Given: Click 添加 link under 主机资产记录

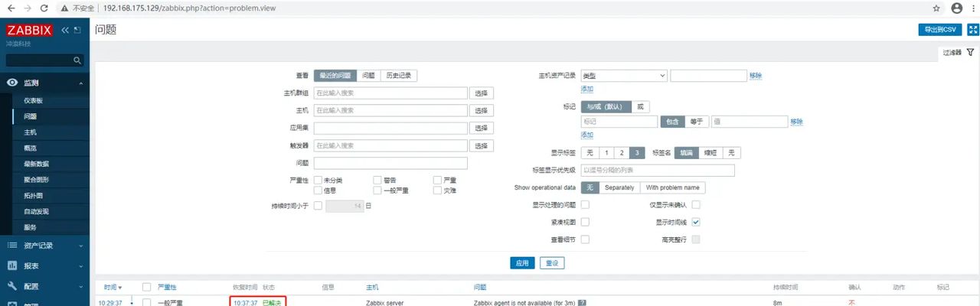Looking at the screenshot, I should tap(587, 89).
